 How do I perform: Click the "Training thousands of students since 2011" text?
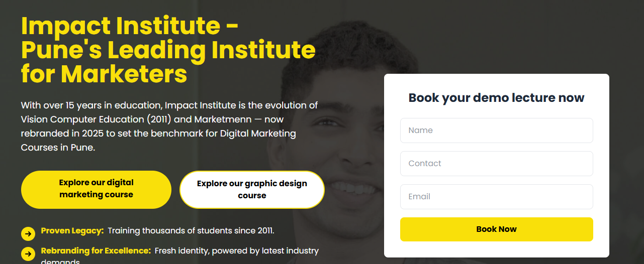click(191, 231)
